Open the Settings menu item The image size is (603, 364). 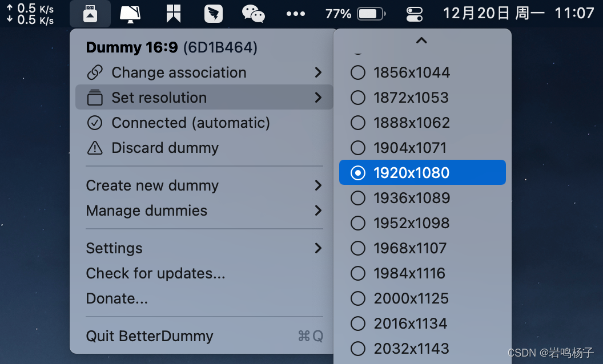[x=204, y=248]
